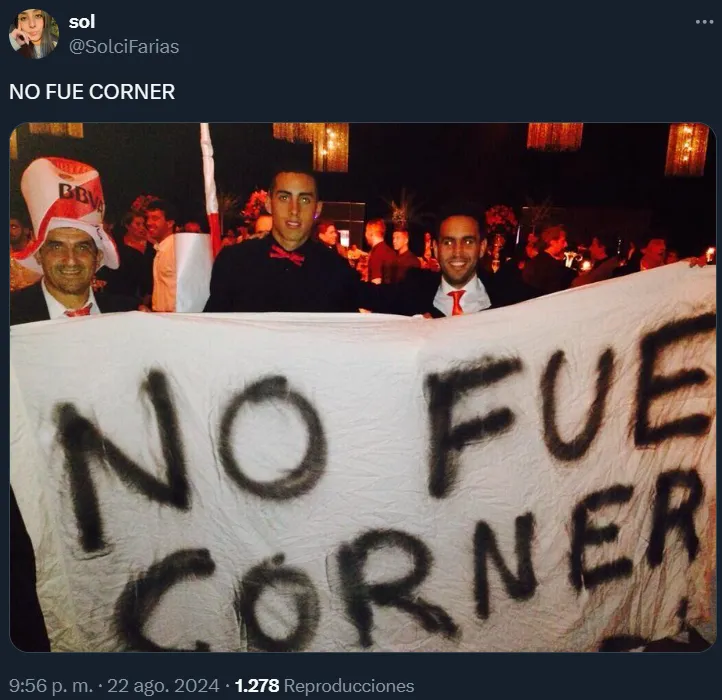Click the face of the man wearing the hat
The width and height of the screenshot is (722, 700).
click(69, 259)
